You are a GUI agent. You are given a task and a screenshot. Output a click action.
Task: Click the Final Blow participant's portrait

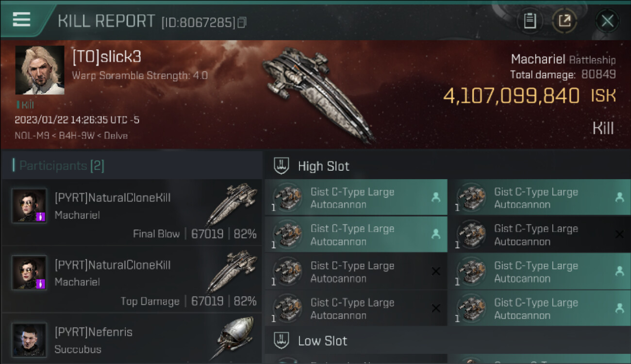(29, 206)
